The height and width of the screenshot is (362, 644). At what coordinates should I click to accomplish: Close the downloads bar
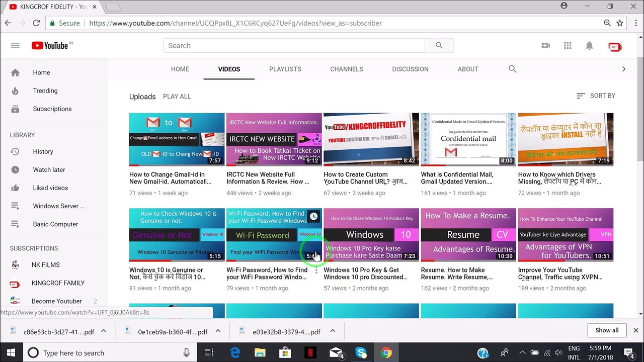click(635, 330)
